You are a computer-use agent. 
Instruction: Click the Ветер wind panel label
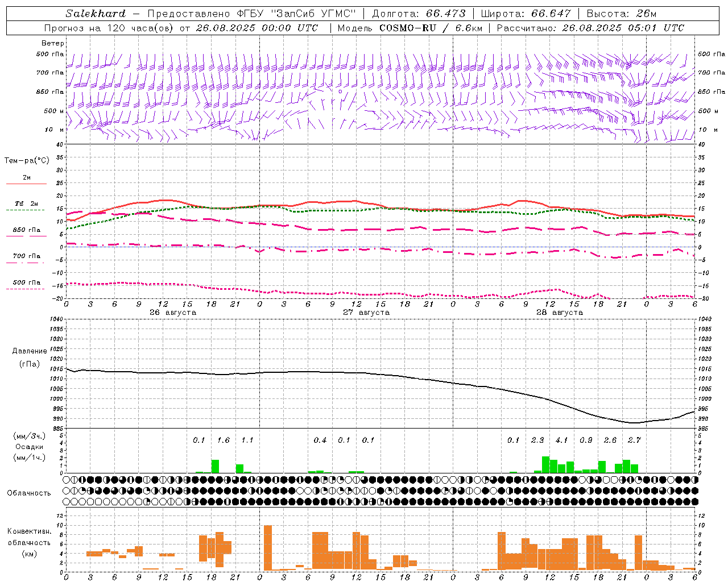(x=53, y=43)
